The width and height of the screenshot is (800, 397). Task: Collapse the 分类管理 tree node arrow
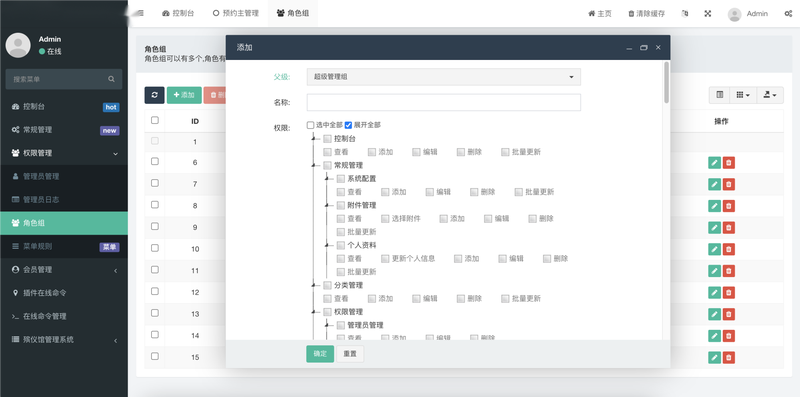click(313, 285)
